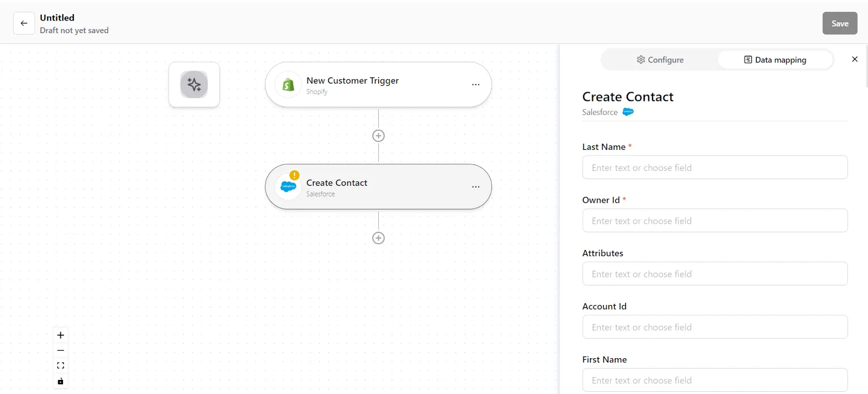Go back using the arrow button
The width and height of the screenshot is (868, 394).
click(24, 23)
